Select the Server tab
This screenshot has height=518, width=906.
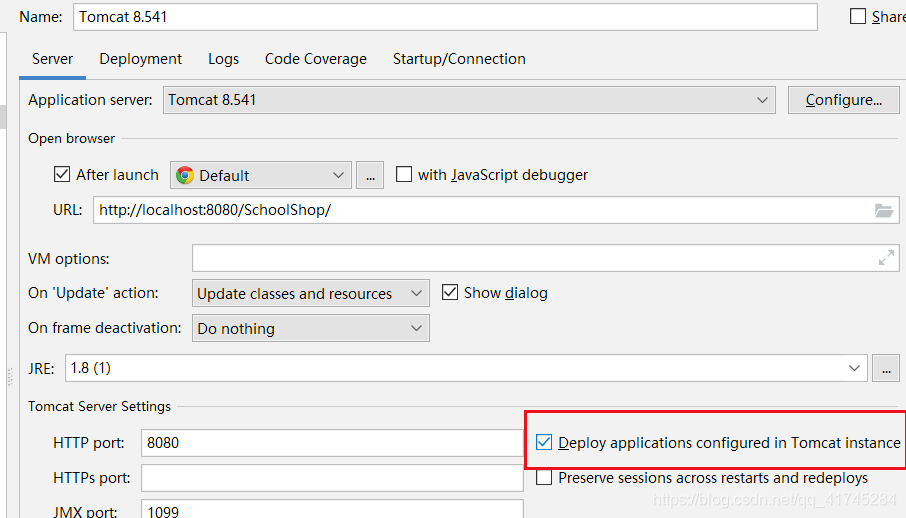53,59
